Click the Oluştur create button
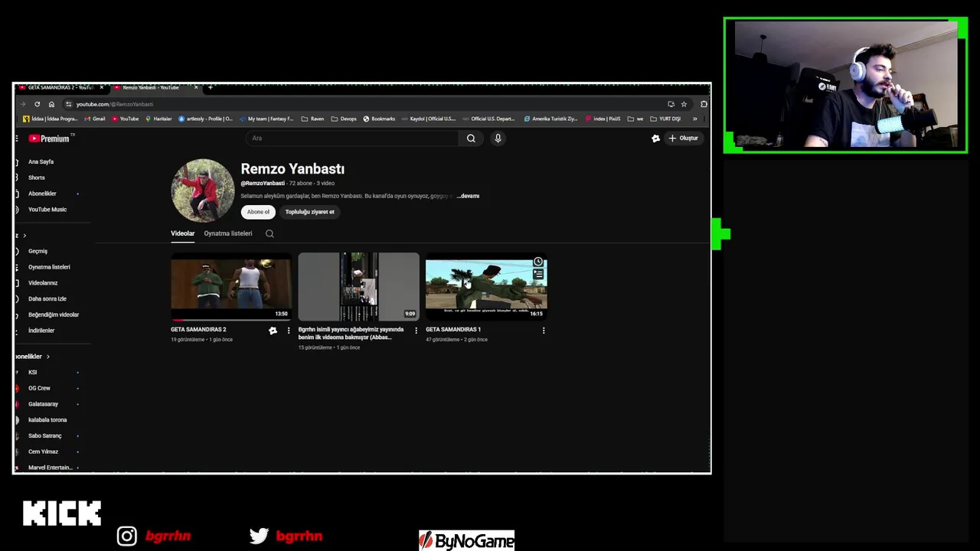The height and width of the screenshot is (551, 980). [x=683, y=139]
